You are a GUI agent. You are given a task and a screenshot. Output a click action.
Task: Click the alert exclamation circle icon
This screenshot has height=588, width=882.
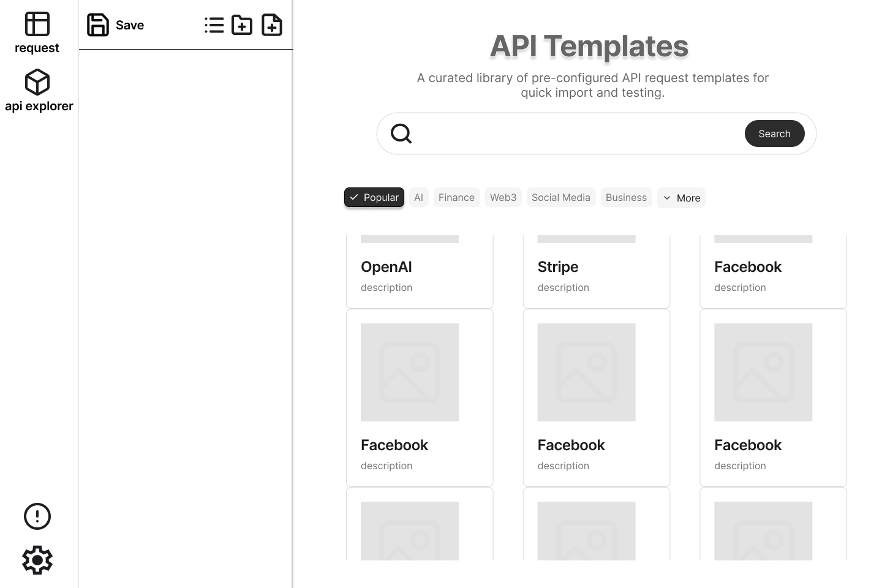pos(37,516)
